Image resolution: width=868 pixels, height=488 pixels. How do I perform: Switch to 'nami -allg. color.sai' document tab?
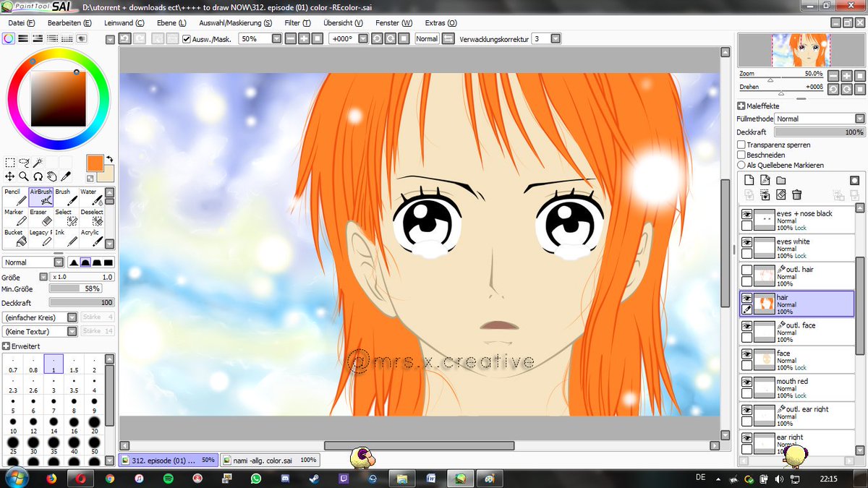click(x=269, y=460)
